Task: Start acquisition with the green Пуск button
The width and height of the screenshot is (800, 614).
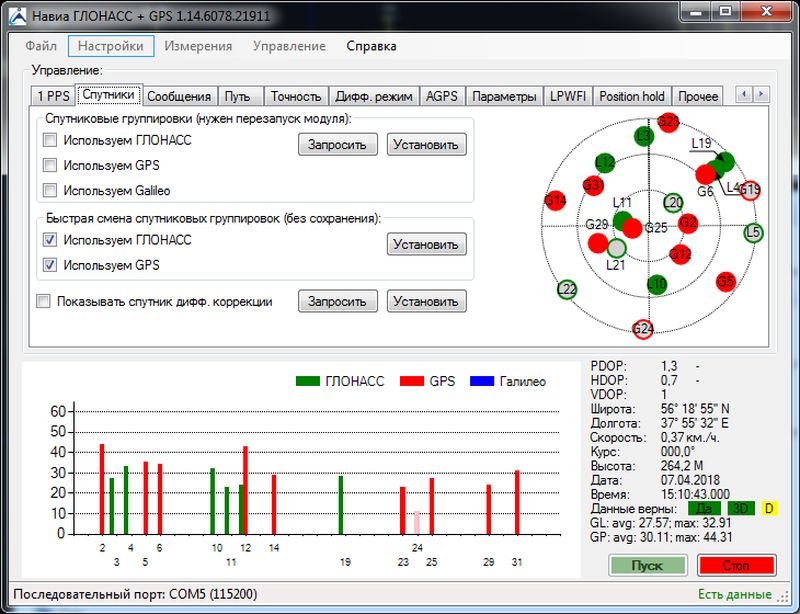Action: [647, 566]
